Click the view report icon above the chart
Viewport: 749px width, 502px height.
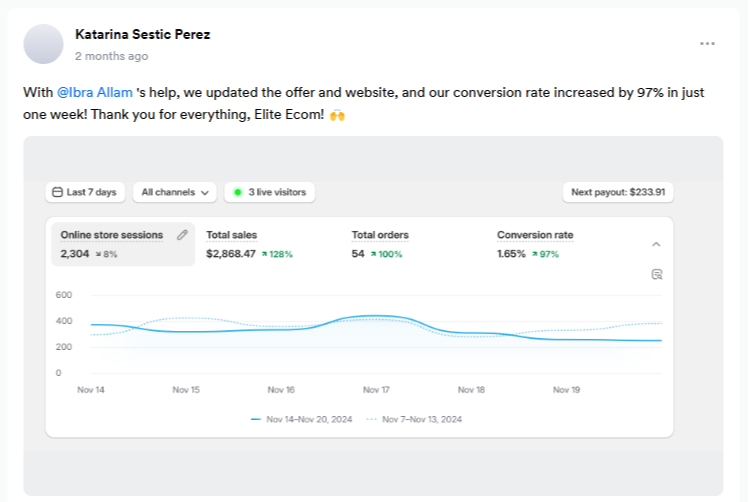[x=657, y=274]
